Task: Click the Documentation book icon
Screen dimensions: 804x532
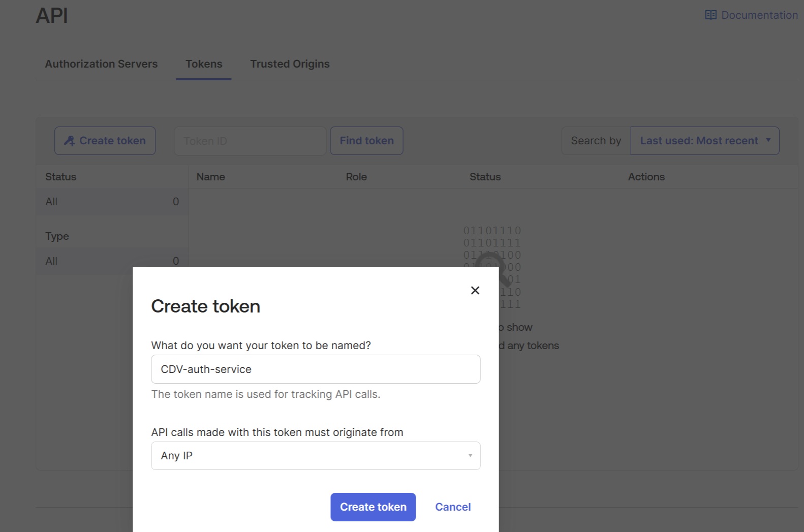Action: pyautogui.click(x=710, y=15)
